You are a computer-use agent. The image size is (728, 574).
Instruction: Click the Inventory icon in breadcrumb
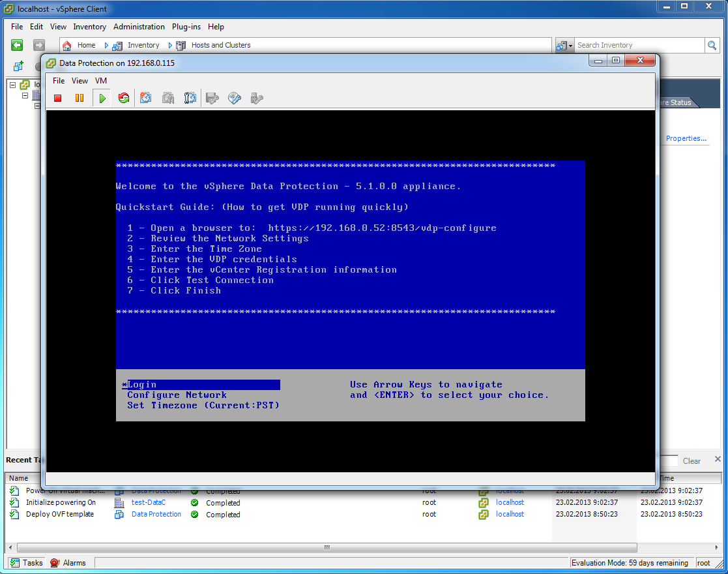coord(117,46)
